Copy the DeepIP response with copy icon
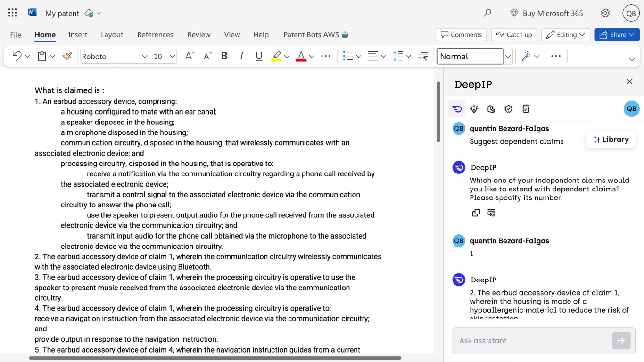 (476, 213)
